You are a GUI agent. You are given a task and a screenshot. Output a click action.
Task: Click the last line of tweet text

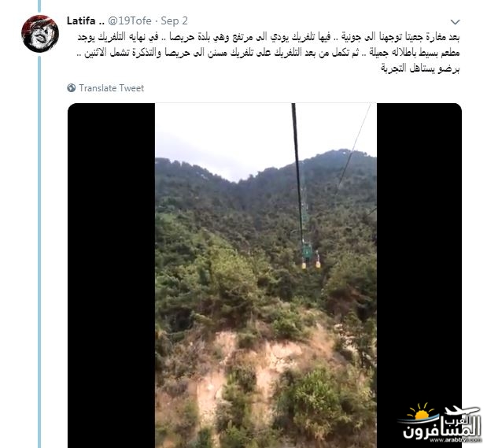(x=420, y=68)
